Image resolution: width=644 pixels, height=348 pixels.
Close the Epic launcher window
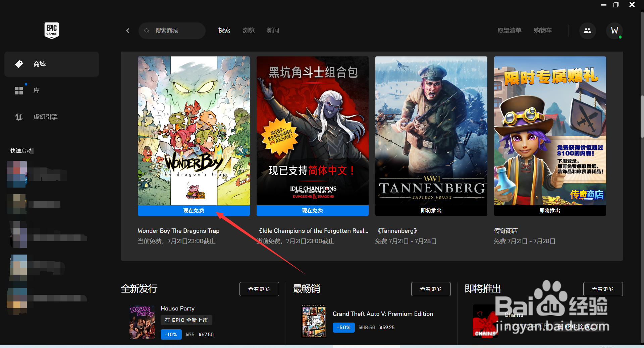(x=632, y=5)
